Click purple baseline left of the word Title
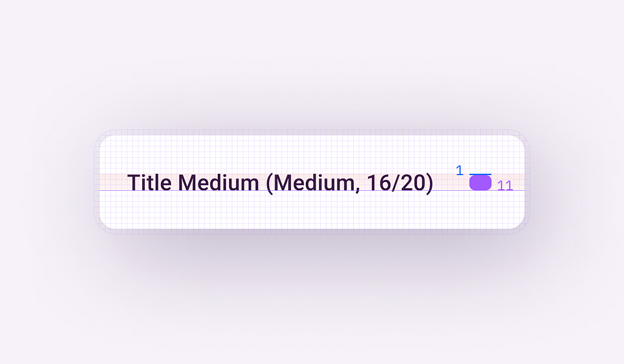Screen dimensions: 624x364 (x=113, y=191)
